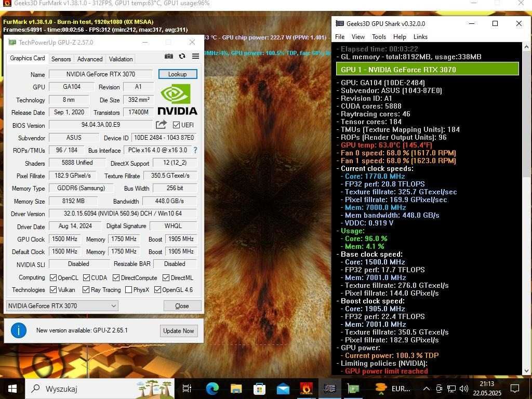Image resolution: width=532 pixels, height=399 pixels.
Task: Open the GPU-Z hamburger menu
Action: (x=195, y=56)
